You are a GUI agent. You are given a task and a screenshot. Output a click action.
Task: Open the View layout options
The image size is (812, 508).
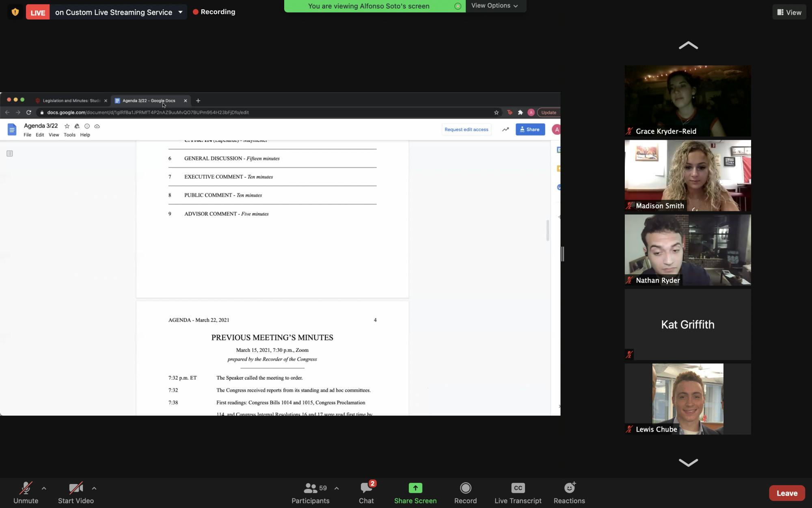[789, 12]
